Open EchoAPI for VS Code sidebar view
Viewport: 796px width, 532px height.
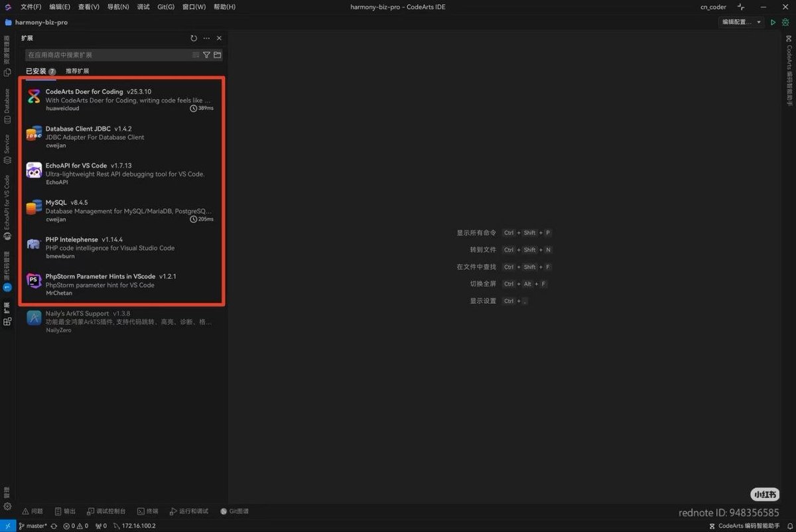pos(7,207)
